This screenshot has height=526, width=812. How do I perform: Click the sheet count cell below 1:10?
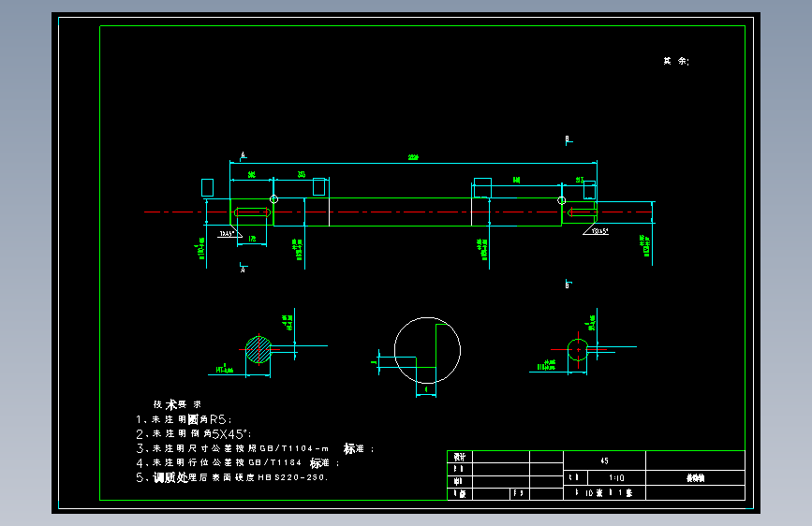point(604,493)
